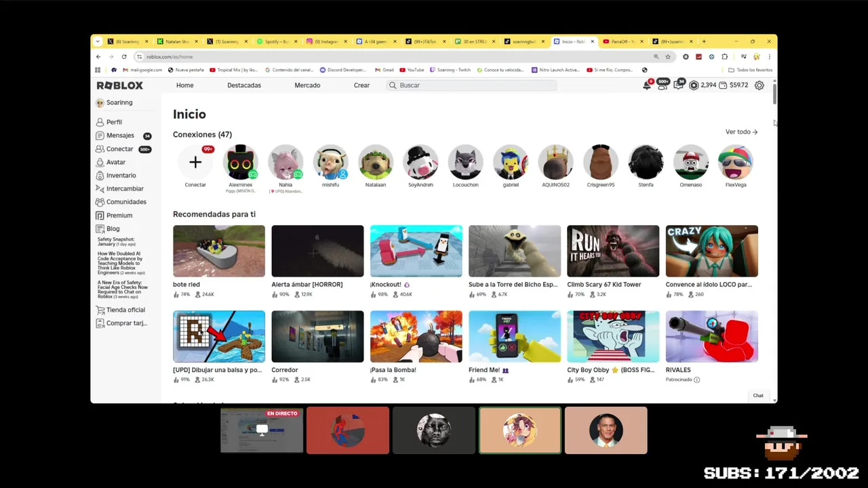Open ¡Knockout! game thumbnail

tap(416, 251)
